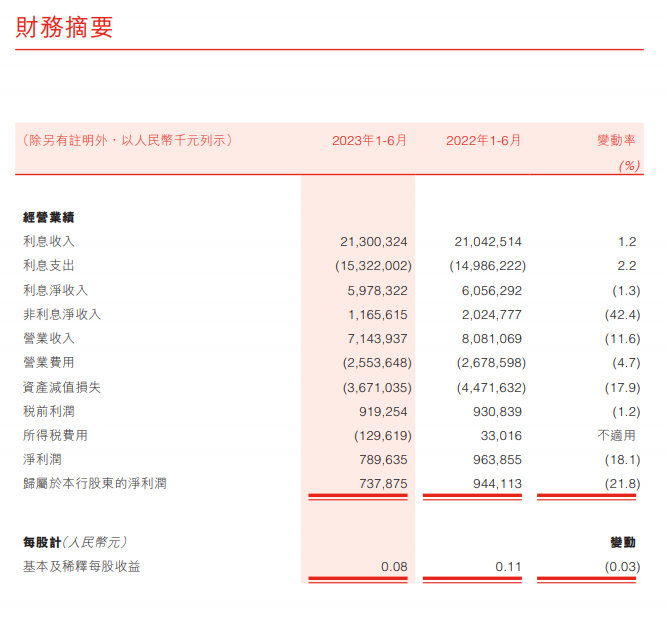Screen dimensions: 666x618
Task: Click the value (2,553,648)
Action: [x=377, y=363]
